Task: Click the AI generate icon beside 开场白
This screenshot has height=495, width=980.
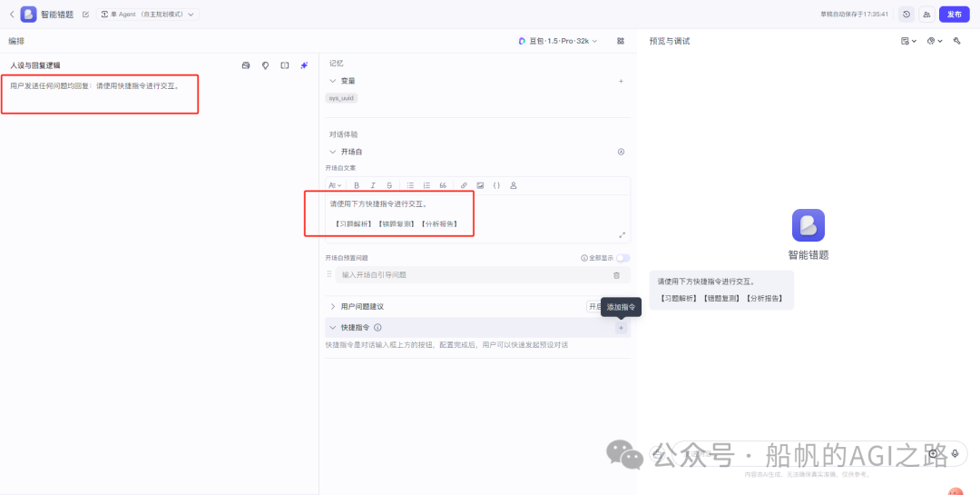Action: pyautogui.click(x=621, y=152)
